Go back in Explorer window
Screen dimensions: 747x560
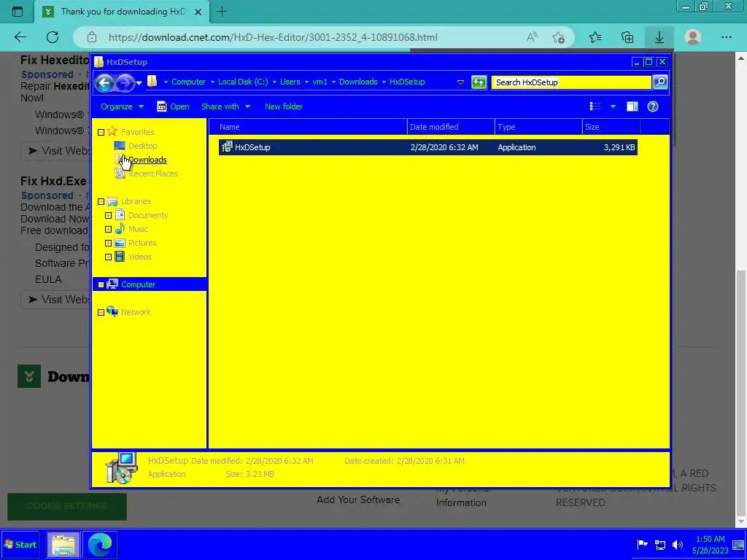pyautogui.click(x=104, y=82)
